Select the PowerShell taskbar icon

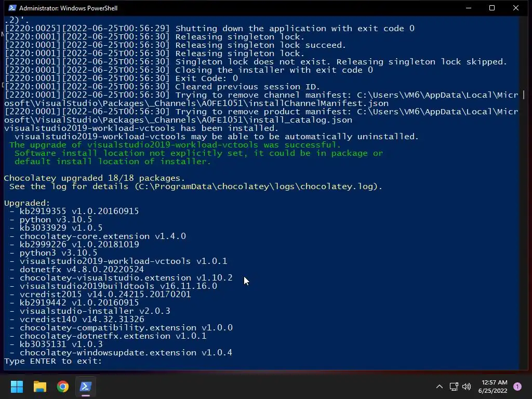coord(86,387)
